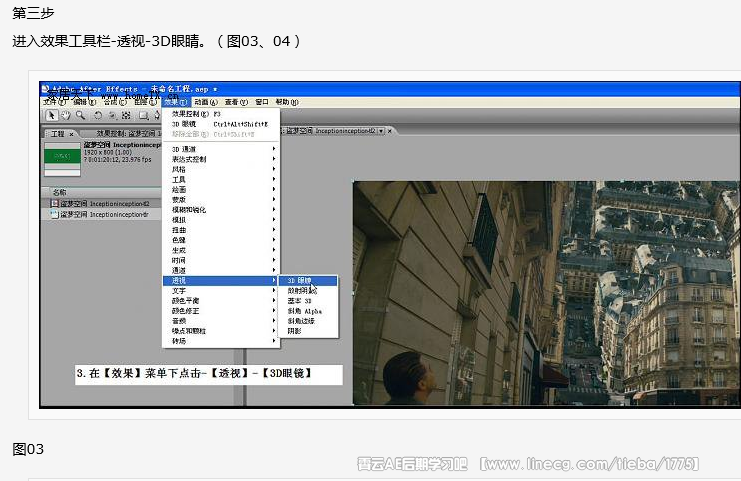Open the 编辑 menu
Image resolution: width=741 pixels, height=481 pixels.
point(84,102)
